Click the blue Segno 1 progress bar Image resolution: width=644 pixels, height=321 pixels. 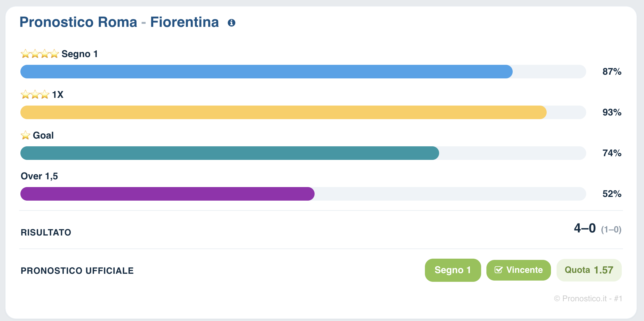pos(266,72)
